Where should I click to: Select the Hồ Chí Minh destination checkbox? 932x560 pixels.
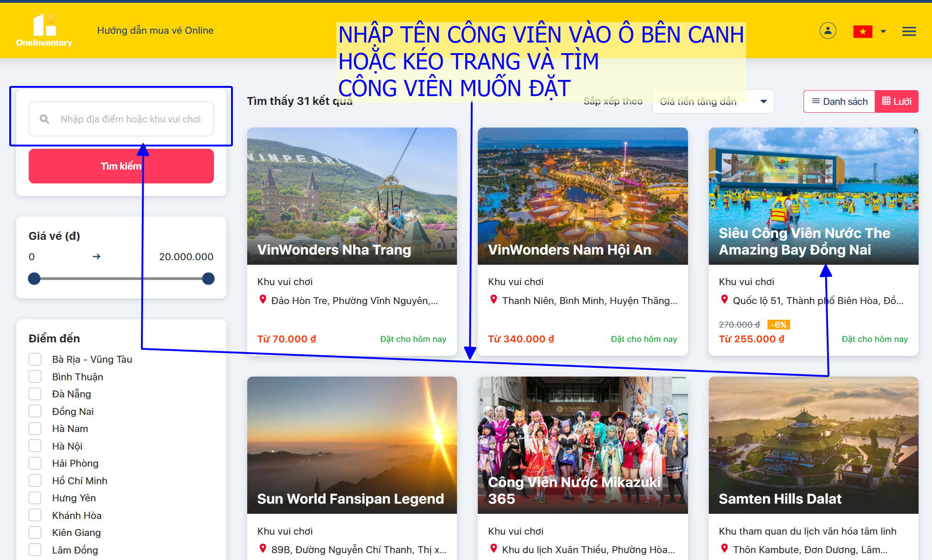(x=35, y=481)
